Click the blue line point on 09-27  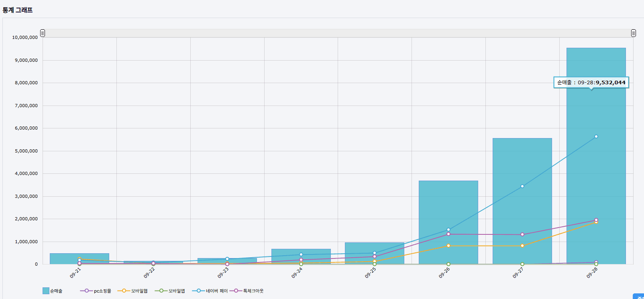click(522, 186)
